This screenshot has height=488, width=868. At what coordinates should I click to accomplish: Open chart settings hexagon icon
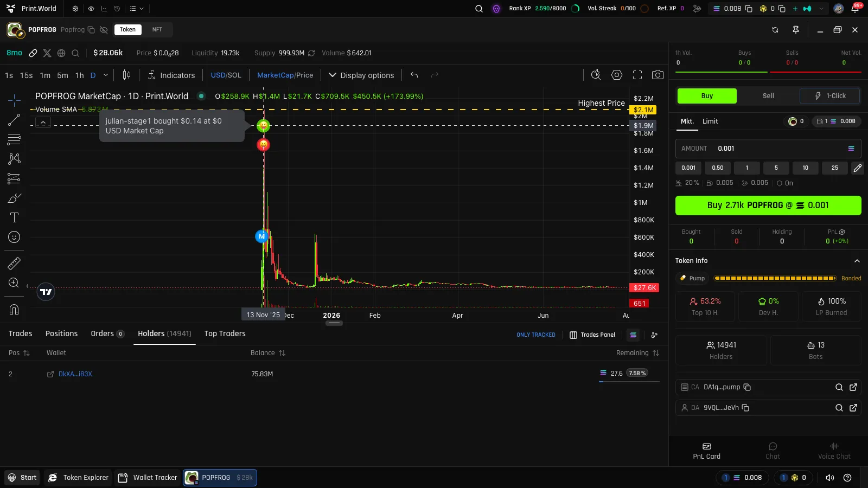pos(617,75)
